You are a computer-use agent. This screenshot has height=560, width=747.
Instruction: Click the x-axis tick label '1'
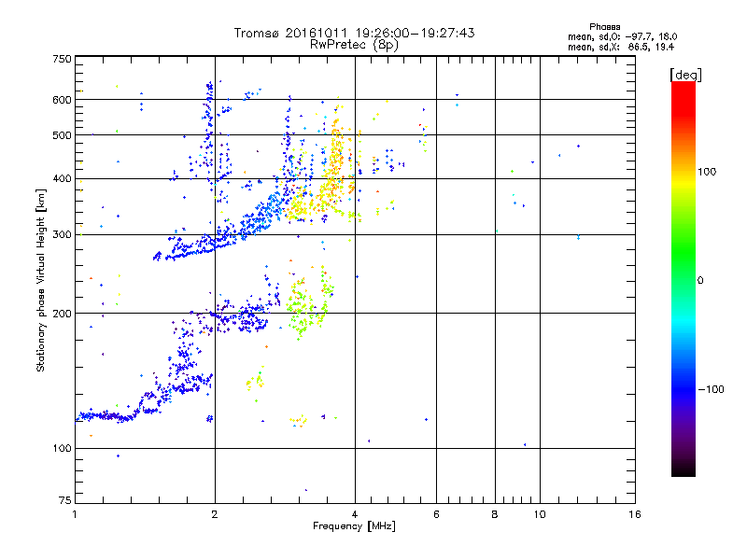[x=75, y=514]
